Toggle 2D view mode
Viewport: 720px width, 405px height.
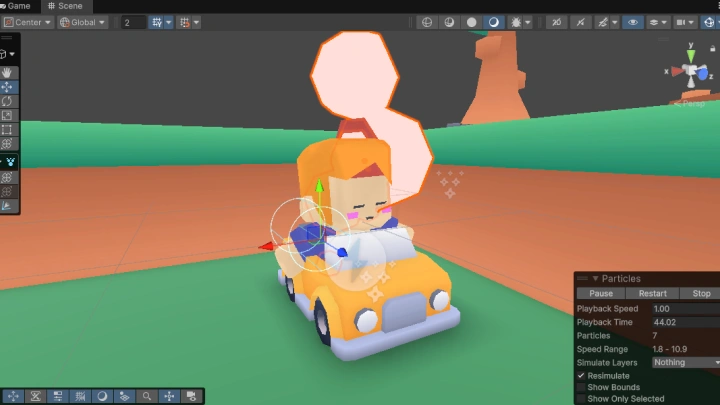click(x=557, y=22)
